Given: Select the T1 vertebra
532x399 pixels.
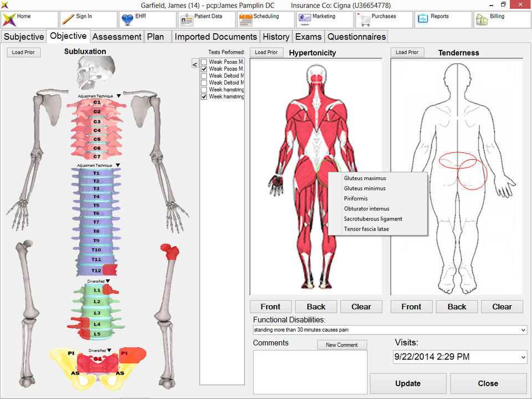Looking at the screenshot, I should tap(96, 173).
